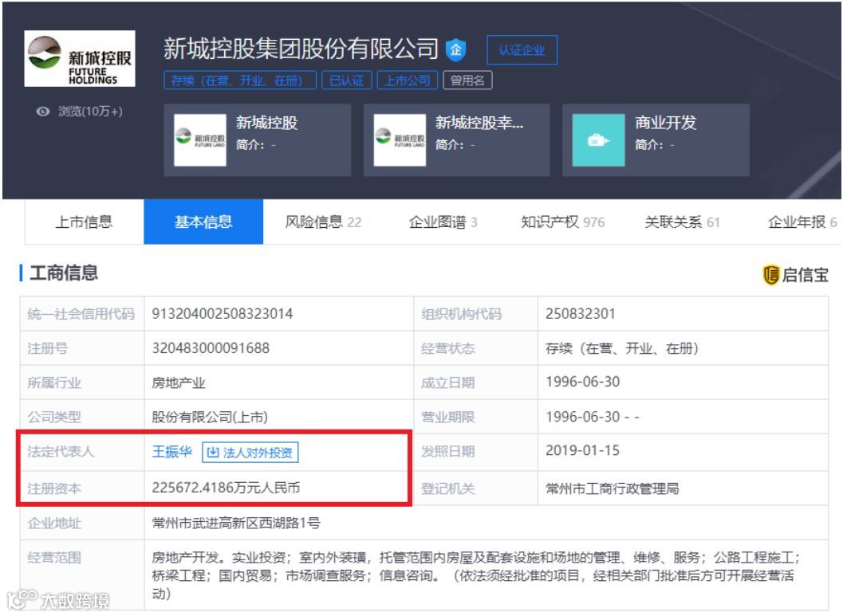Open the 企业年报 tab

[x=802, y=222]
